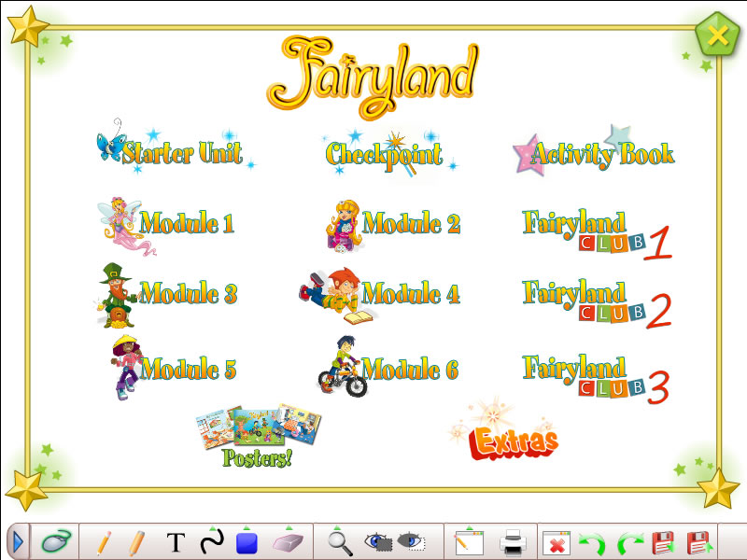Open the Posters thumbnail
The height and width of the screenshot is (560, 747).
[258, 436]
